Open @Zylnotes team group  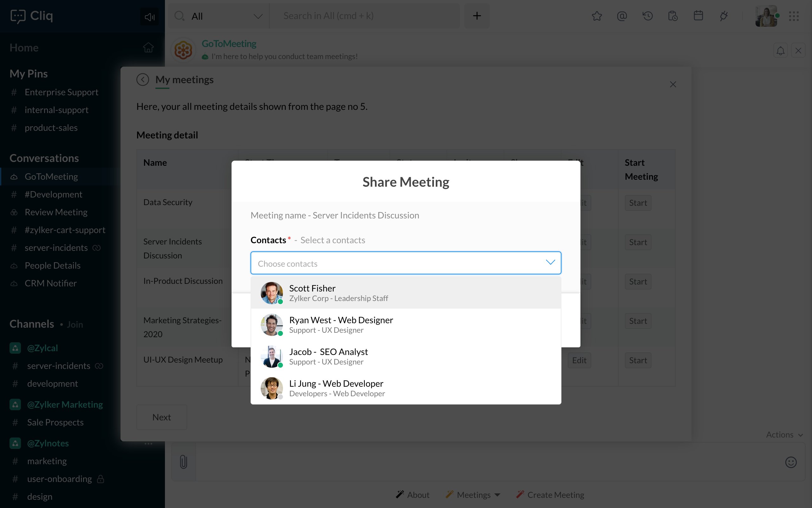point(48,443)
